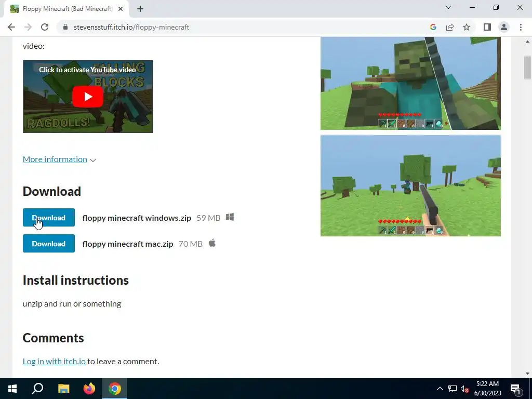Select the Floppy Minecraft browser tab

(x=67, y=9)
